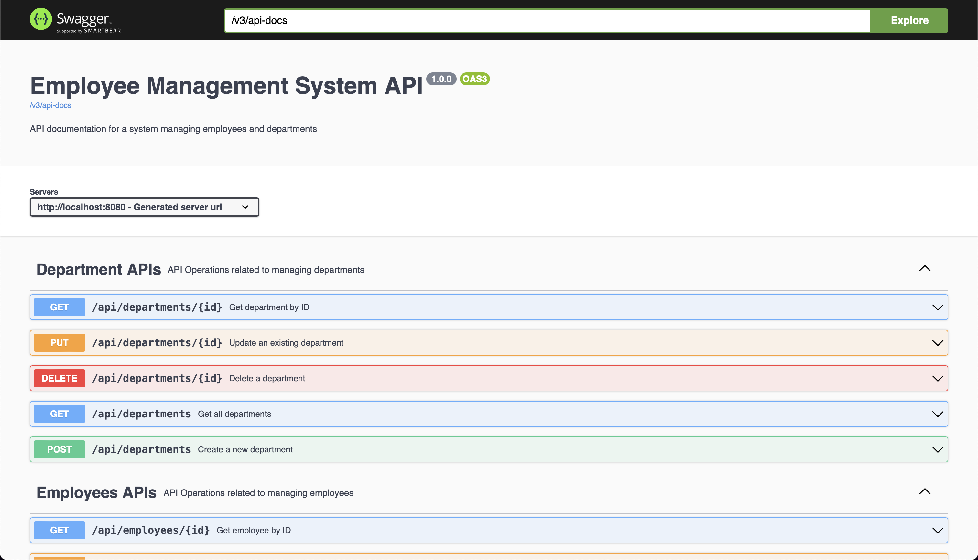Click 'Delete a department' summary text

tap(266, 379)
